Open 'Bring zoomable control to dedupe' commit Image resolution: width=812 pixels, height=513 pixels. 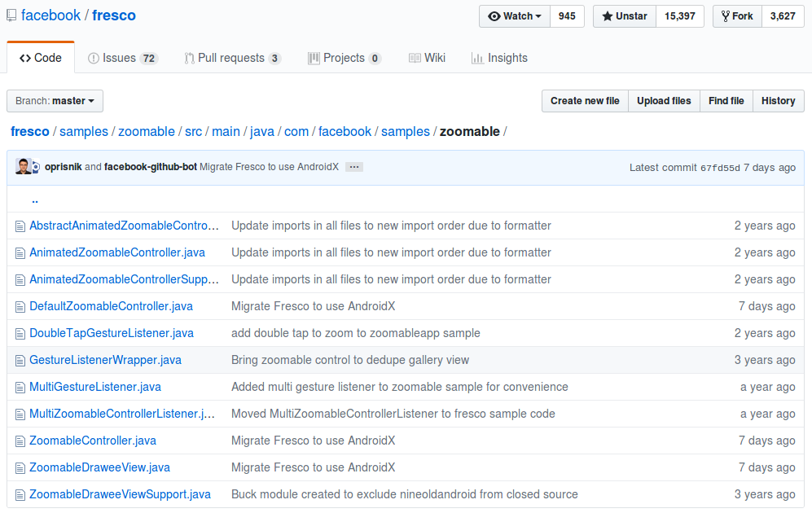click(350, 360)
